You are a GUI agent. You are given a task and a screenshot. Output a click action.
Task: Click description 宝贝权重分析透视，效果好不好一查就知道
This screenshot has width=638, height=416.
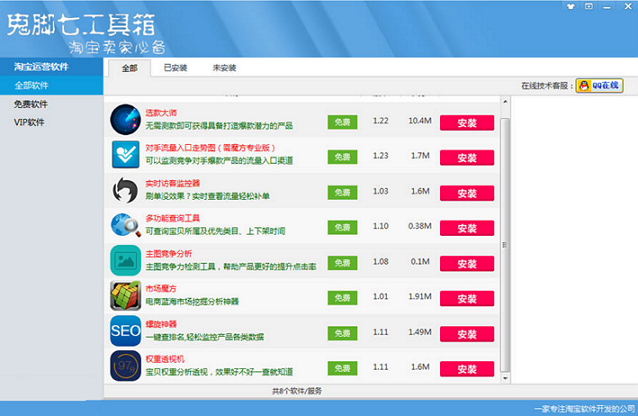click(x=219, y=372)
